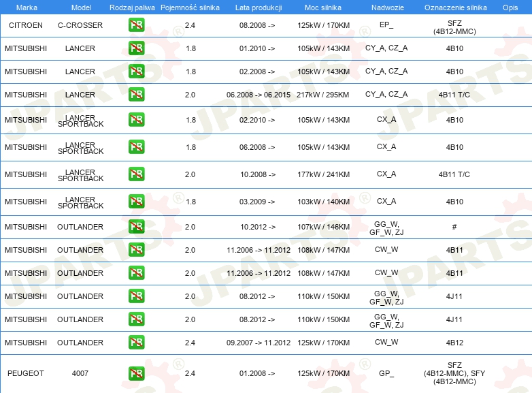Click the 217kW / 295KM power cell
This screenshot has height=393, width=532.
[323, 95]
